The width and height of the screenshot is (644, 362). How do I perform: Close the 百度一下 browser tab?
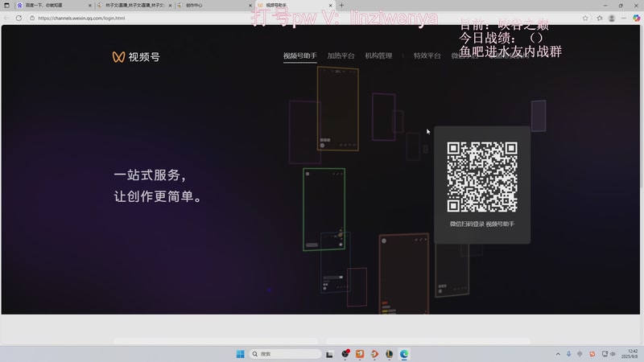pos(90,6)
